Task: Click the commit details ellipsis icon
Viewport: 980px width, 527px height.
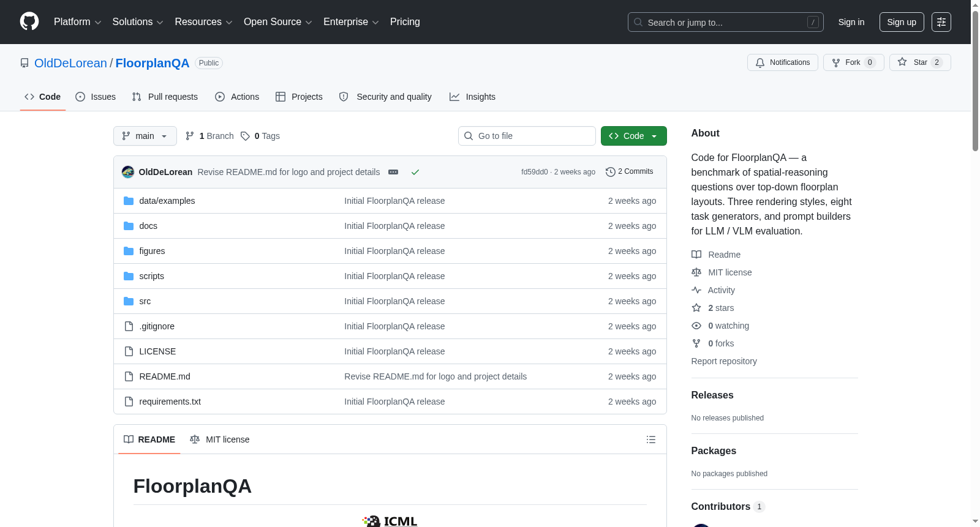Action: point(393,172)
